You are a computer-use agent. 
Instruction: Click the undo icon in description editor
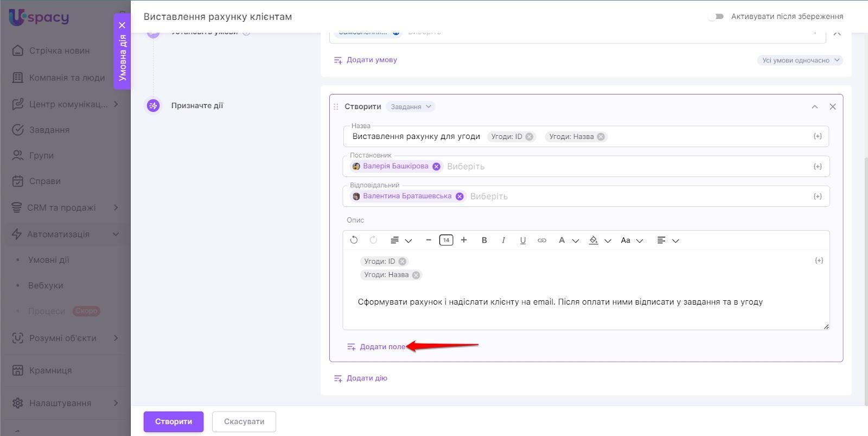pos(354,240)
